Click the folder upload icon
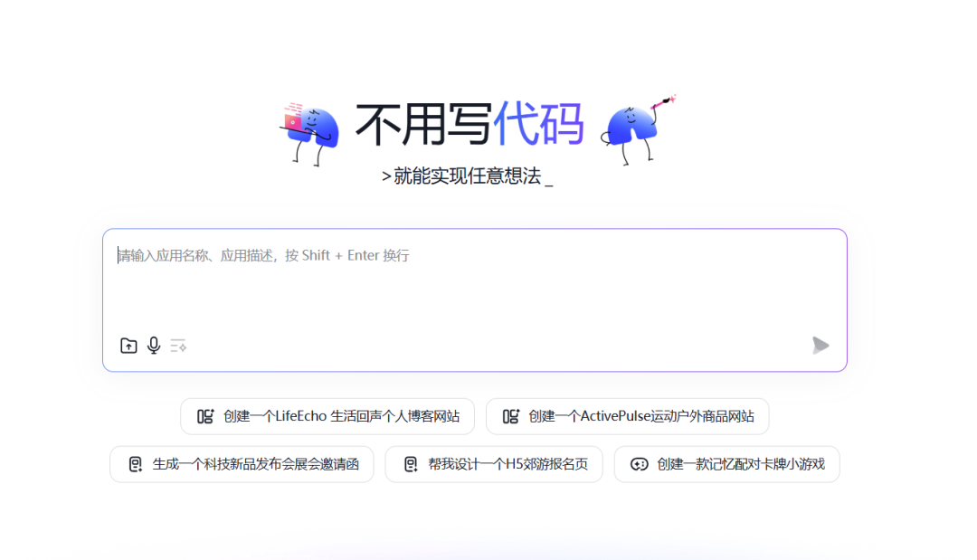Viewport: 977px width, 560px height. (x=128, y=346)
